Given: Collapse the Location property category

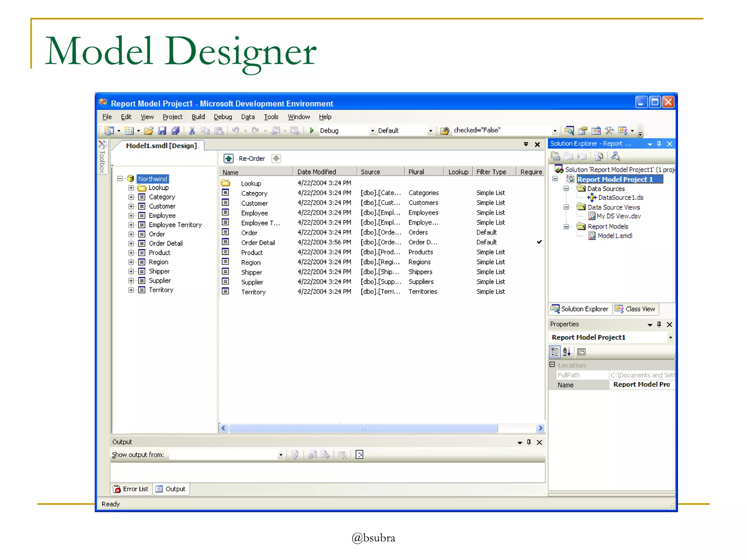Looking at the screenshot, I should point(552,365).
